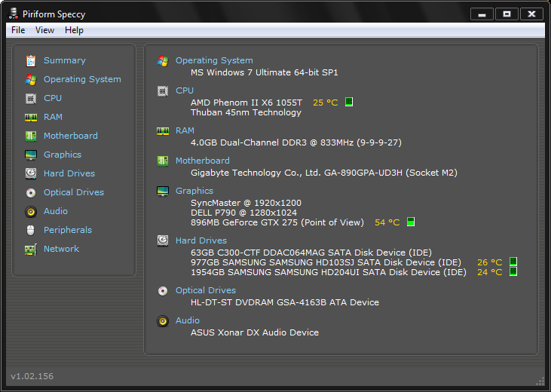Screen dimensions: 551x392
Task: Select Operating System in the sidebar
Action: pos(82,79)
